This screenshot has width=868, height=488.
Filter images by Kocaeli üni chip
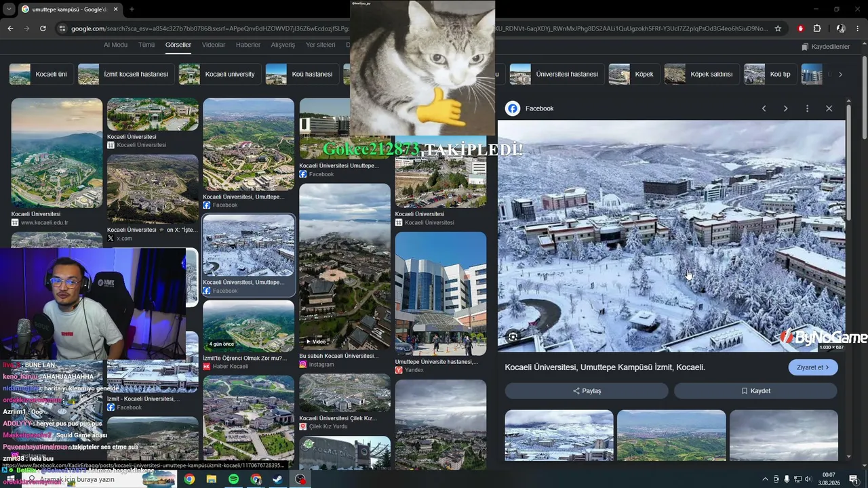click(41, 74)
